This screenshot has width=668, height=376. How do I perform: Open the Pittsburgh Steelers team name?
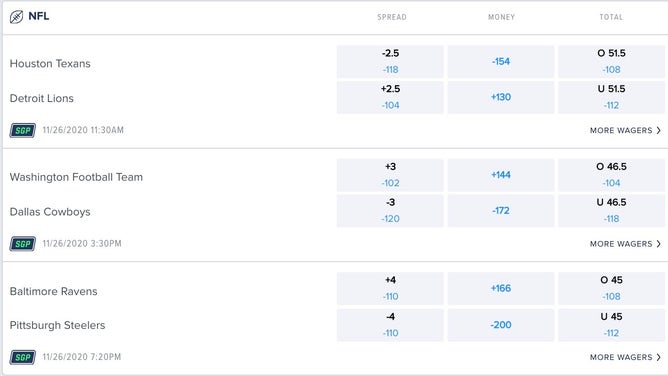pyautogui.click(x=57, y=325)
